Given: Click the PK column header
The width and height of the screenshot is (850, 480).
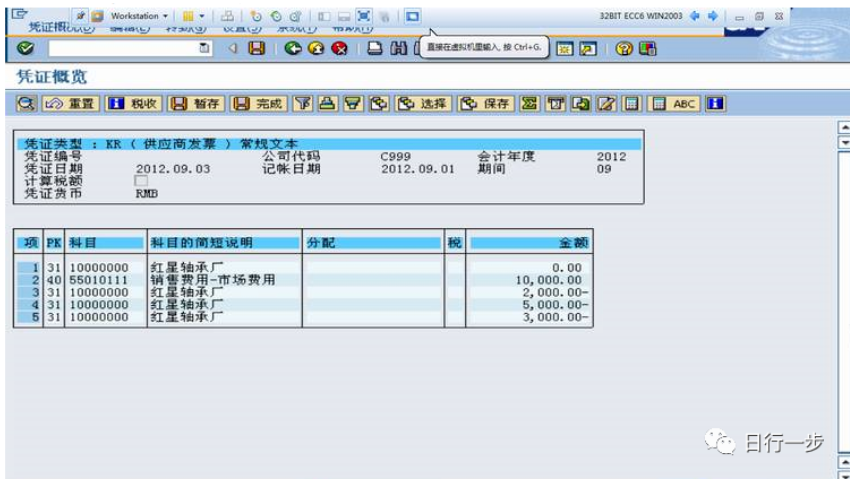Looking at the screenshot, I should tap(54, 242).
